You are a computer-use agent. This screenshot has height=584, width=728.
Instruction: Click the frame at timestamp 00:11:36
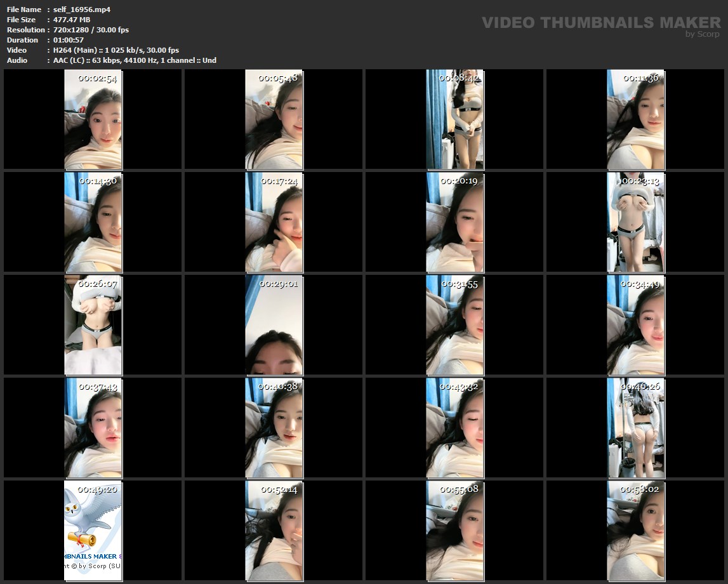[635, 119]
